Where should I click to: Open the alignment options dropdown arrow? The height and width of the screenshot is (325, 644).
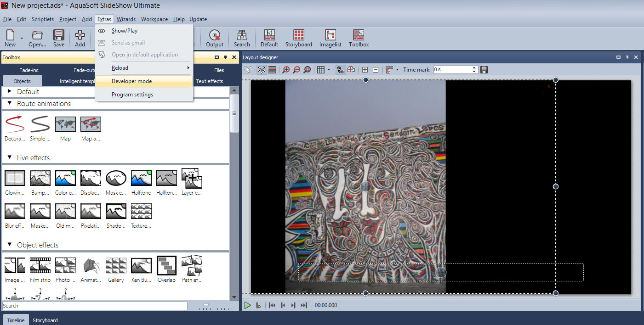click(x=397, y=70)
